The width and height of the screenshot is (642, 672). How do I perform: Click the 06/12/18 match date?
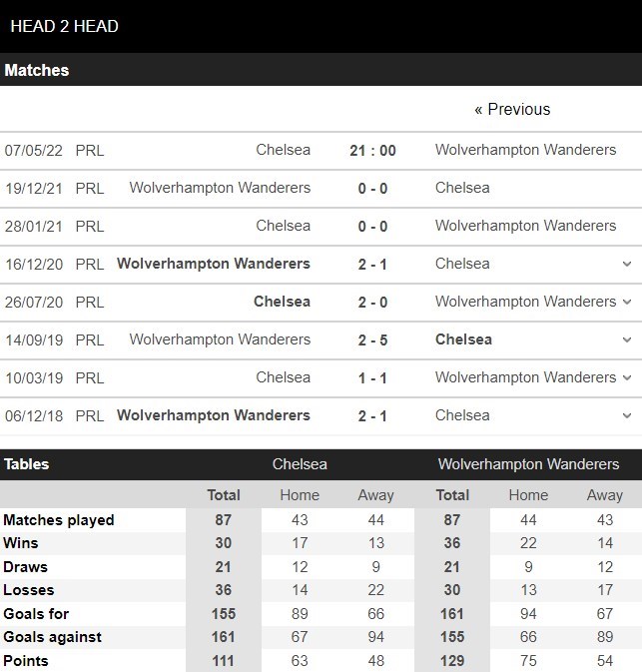(x=33, y=415)
